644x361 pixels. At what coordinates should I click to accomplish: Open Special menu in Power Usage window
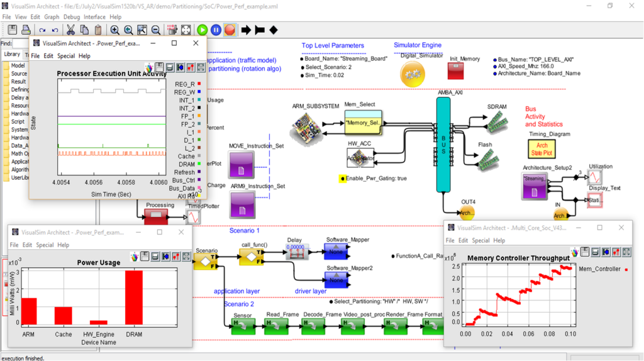pyautogui.click(x=45, y=245)
